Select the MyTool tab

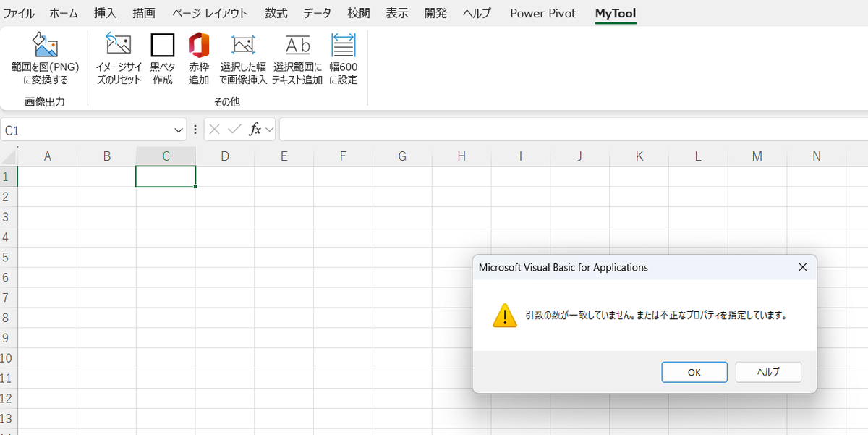pos(616,13)
